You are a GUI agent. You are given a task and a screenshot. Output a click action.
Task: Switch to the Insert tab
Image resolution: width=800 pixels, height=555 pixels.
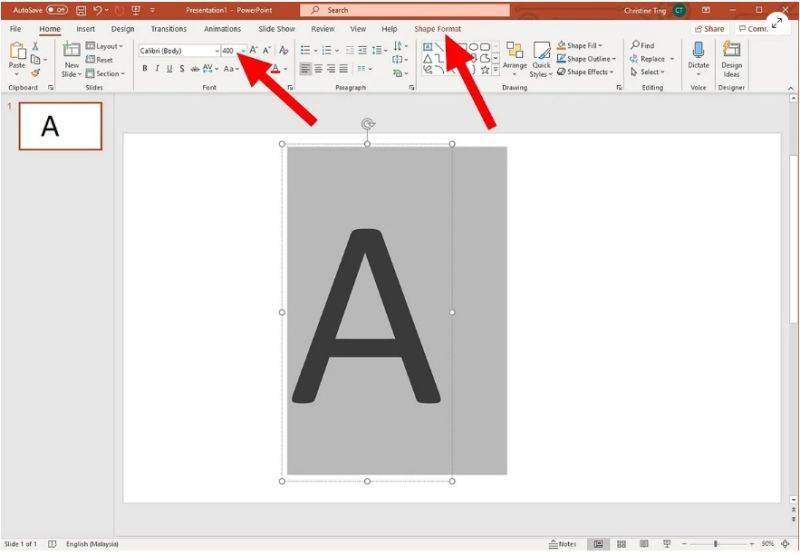pyautogui.click(x=86, y=29)
